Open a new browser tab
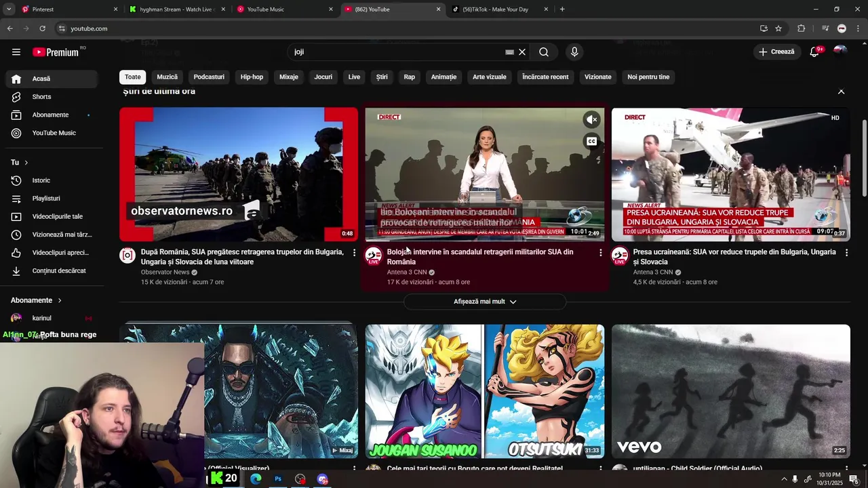 click(x=562, y=9)
